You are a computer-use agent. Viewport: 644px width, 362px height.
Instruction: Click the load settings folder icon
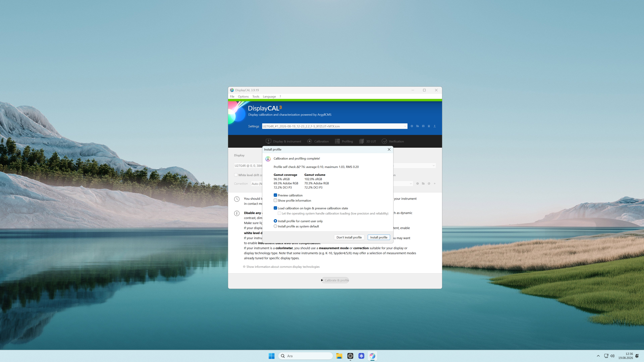pos(418,126)
